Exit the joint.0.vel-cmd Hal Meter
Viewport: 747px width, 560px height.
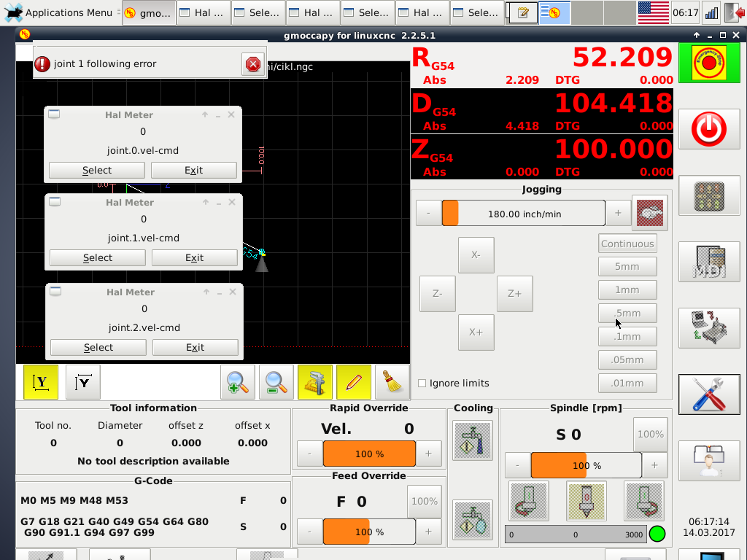pos(194,170)
